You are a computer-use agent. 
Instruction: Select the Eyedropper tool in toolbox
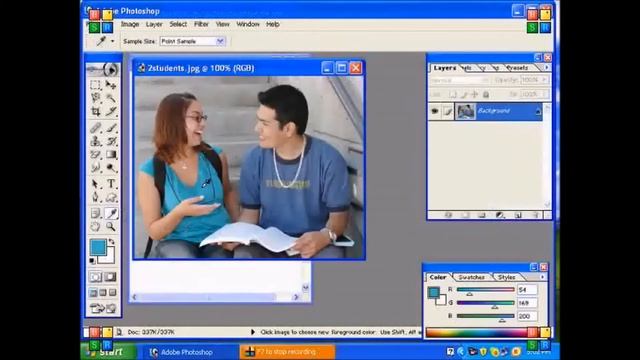coord(111,213)
